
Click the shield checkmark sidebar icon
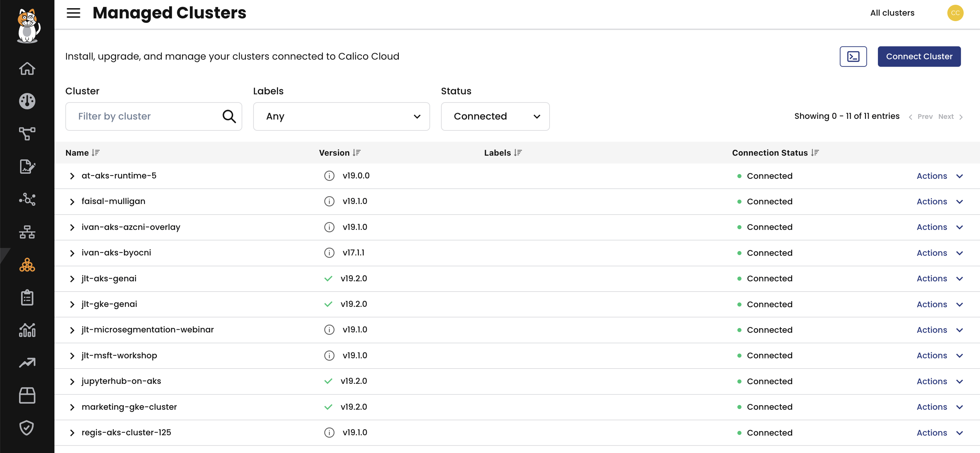pyautogui.click(x=27, y=428)
